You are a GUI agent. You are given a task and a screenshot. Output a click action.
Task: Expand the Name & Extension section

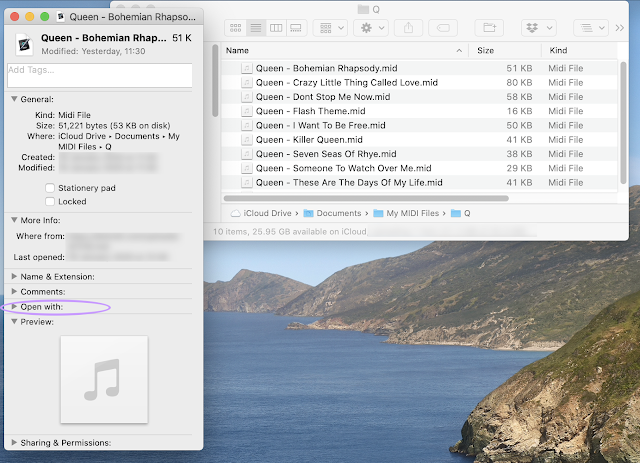[14, 276]
